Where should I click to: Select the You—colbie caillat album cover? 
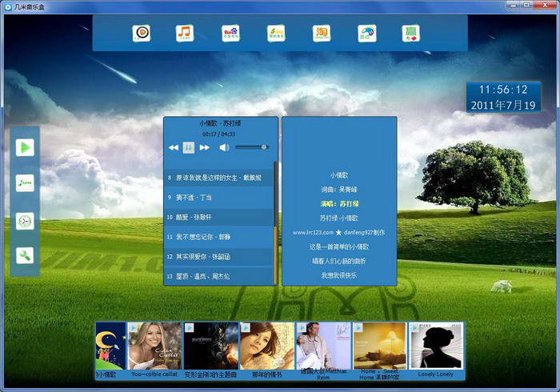(x=154, y=350)
